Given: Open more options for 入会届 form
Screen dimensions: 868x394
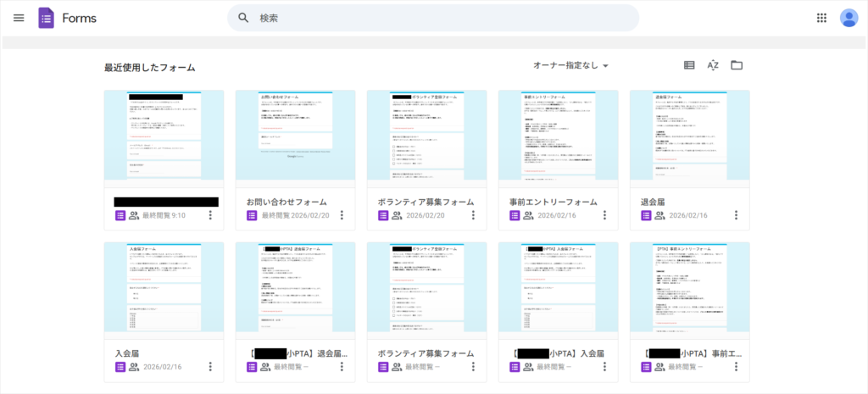Looking at the screenshot, I should [x=210, y=367].
